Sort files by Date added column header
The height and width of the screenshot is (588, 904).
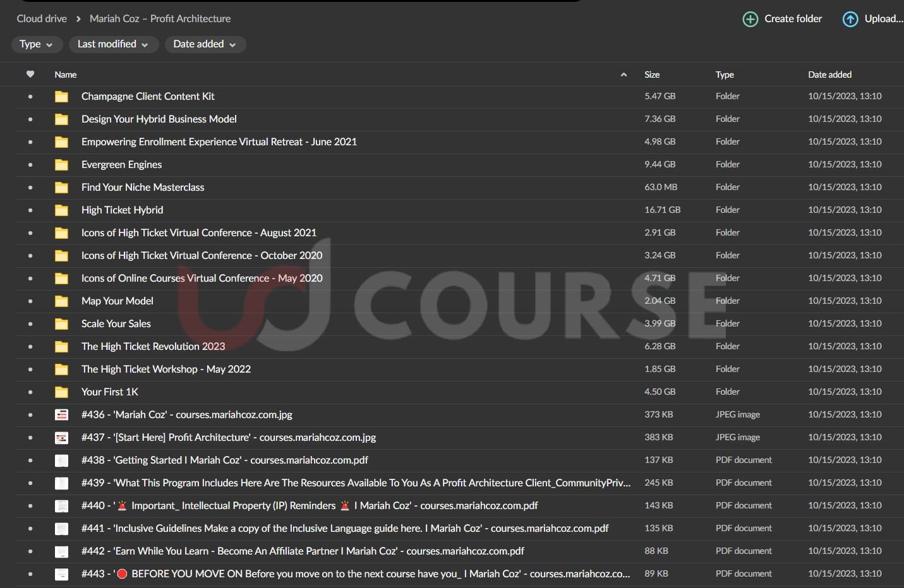point(829,75)
